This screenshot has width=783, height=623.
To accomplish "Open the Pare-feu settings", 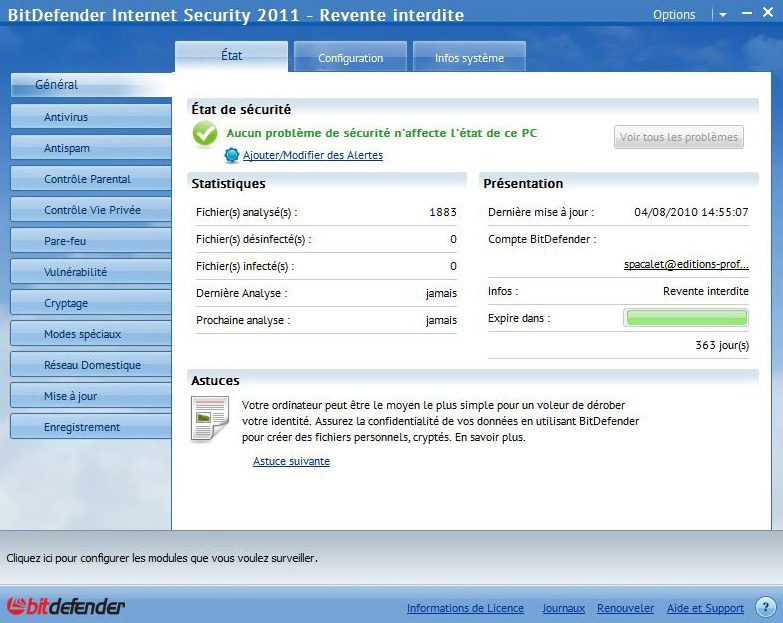I will pyautogui.click(x=91, y=241).
